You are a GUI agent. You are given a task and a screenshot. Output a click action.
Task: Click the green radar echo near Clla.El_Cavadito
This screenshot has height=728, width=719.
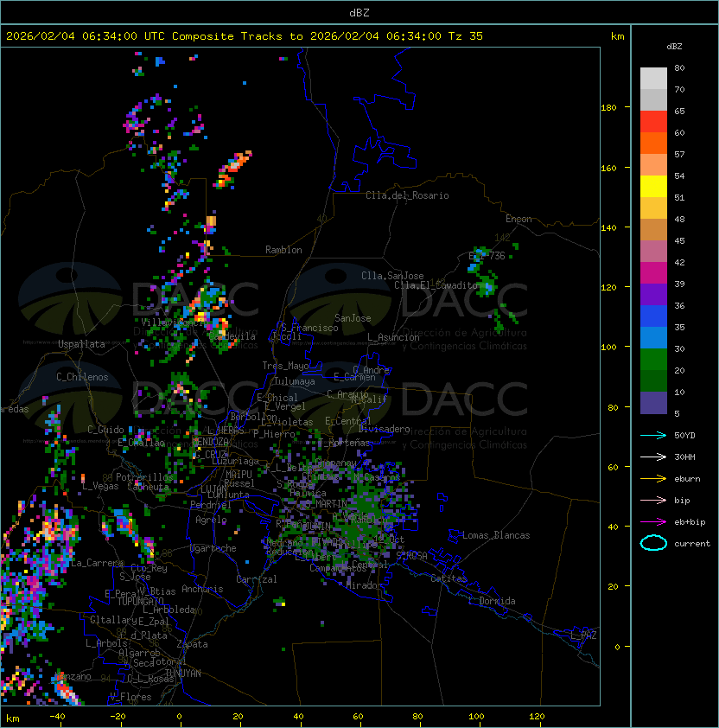click(486, 284)
